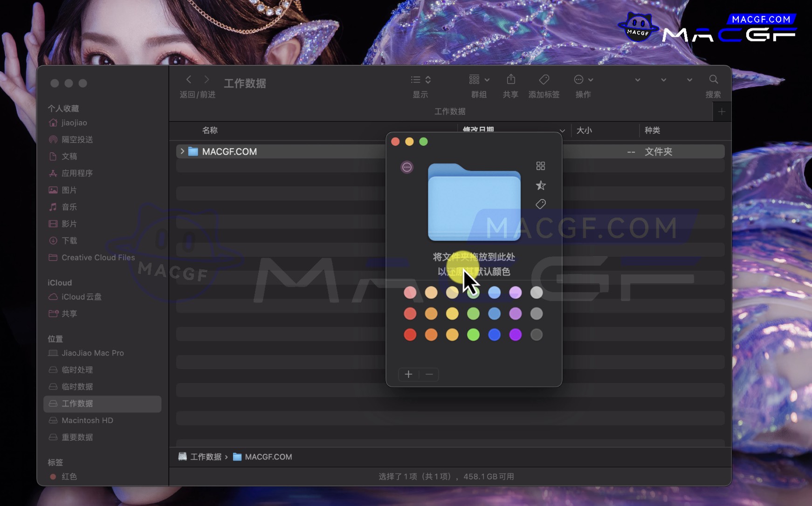Pick the vivid blue color swatch
Image resolution: width=812 pixels, height=506 pixels.
(x=494, y=335)
